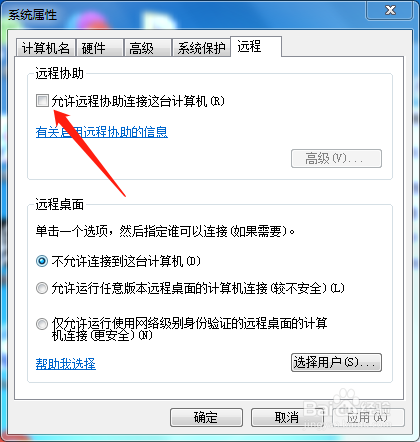Open the 有关启用远程协助的信息 link
Viewport: 420px width, 442px height.
pyautogui.click(x=102, y=132)
